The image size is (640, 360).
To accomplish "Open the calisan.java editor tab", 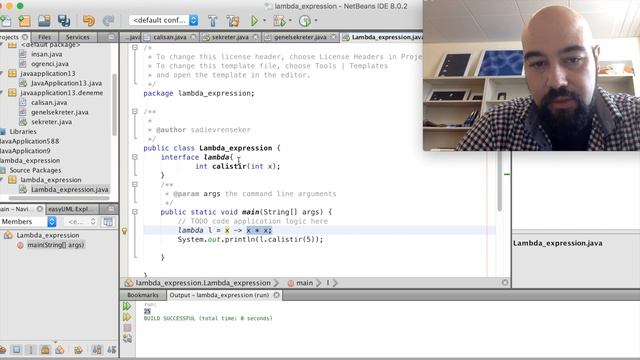I will point(170,37).
